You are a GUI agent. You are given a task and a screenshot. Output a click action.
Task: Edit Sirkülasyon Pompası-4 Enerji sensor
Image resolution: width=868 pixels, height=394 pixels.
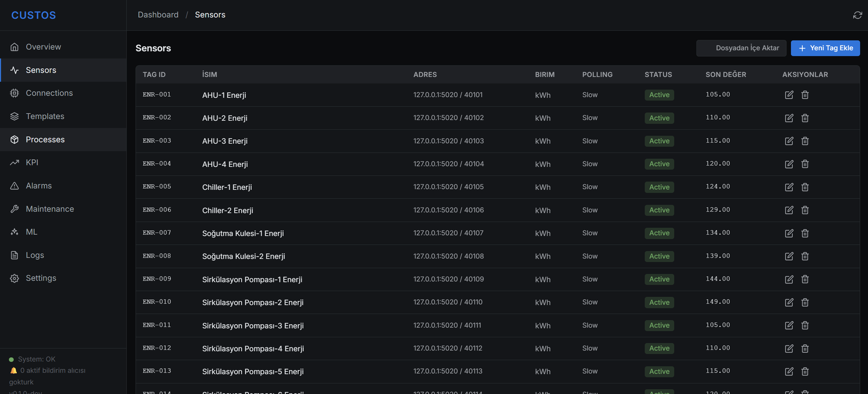click(x=789, y=348)
